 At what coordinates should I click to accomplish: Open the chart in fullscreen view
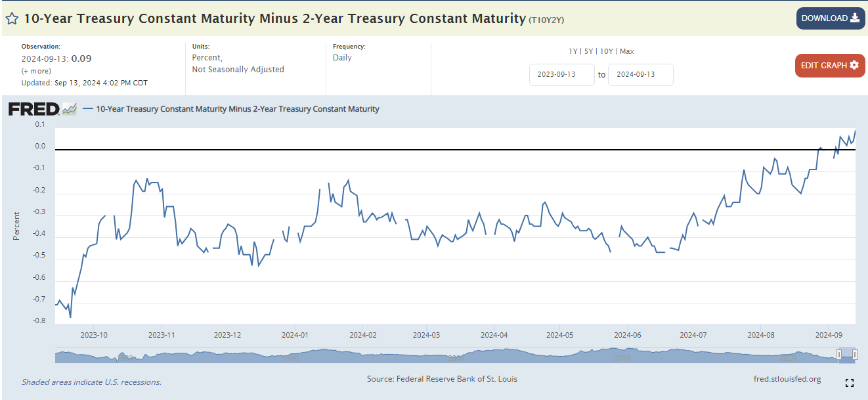tap(850, 383)
